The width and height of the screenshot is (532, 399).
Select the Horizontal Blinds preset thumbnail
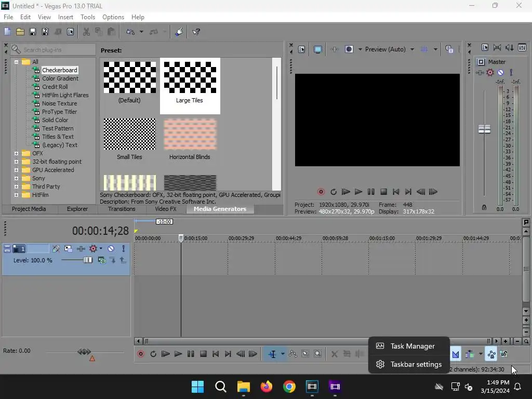point(190,135)
